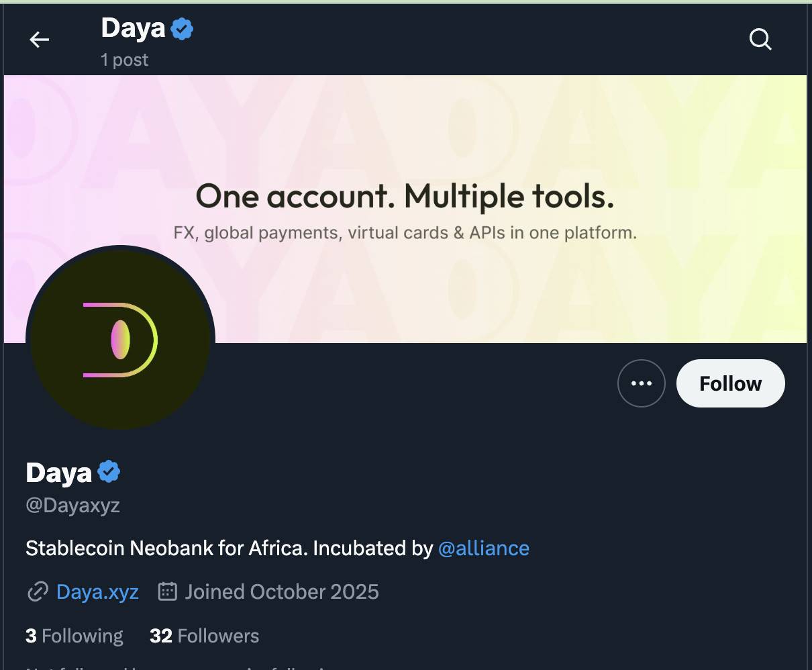
Task: View the 32 Followers list
Action: click(x=204, y=636)
